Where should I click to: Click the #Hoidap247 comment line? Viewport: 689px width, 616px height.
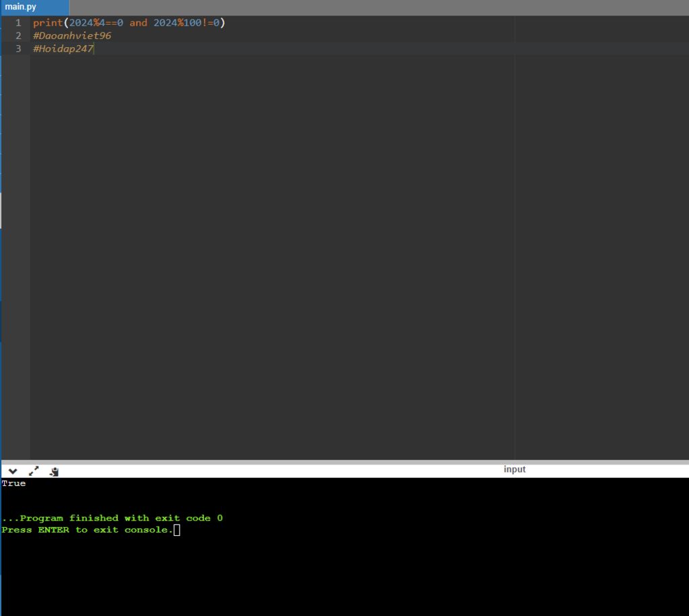pos(63,48)
